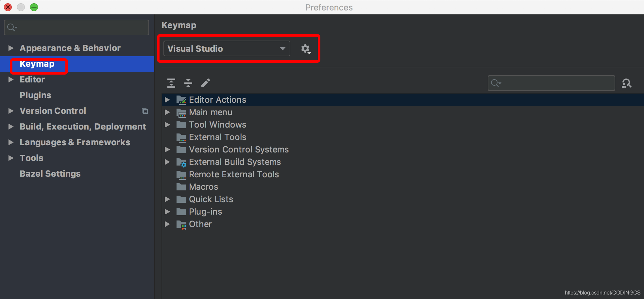Click the Remote External Tools folder icon
644x299 pixels.
pos(181,175)
